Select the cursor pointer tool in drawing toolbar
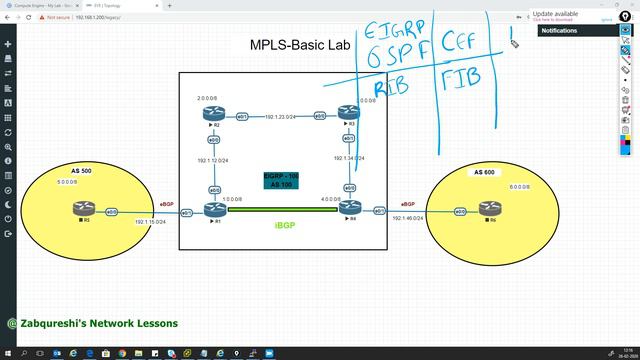 (625, 40)
